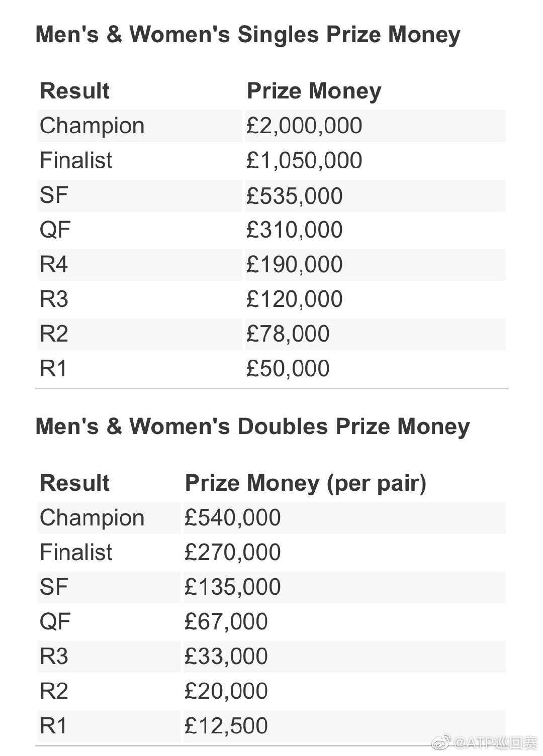Click the Prize Money (per pair) column header
Viewport: 543px width, 756px height.
pyautogui.click(x=305, y=483)
